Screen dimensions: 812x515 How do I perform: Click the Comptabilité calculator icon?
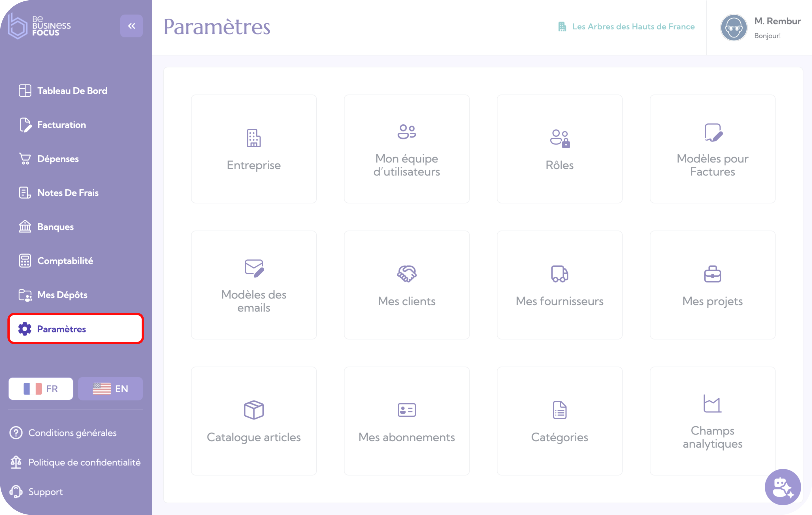pyautogui.click(x=25, y=260)
